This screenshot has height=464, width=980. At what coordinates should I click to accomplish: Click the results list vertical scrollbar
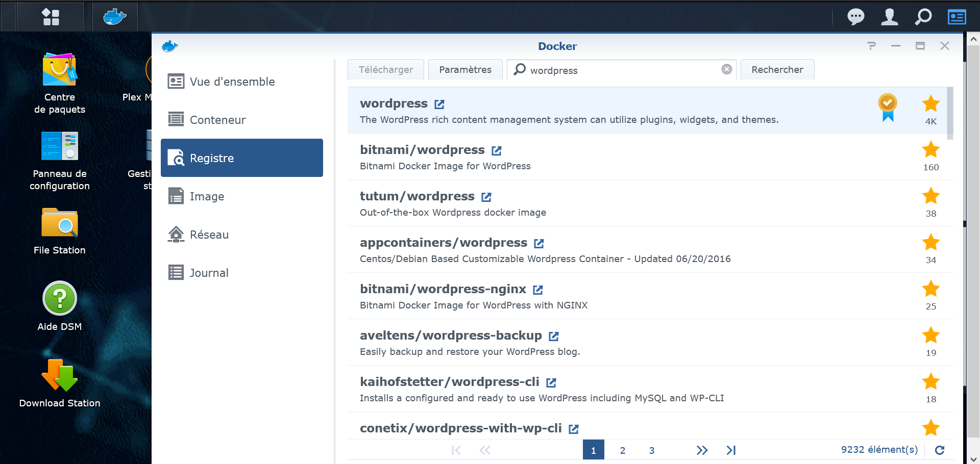coord(950,113)
